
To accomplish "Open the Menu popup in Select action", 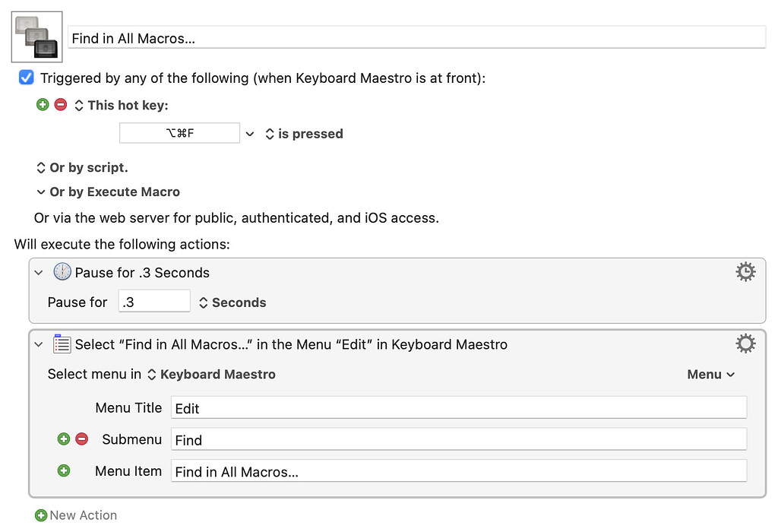I will pos(710,375).
